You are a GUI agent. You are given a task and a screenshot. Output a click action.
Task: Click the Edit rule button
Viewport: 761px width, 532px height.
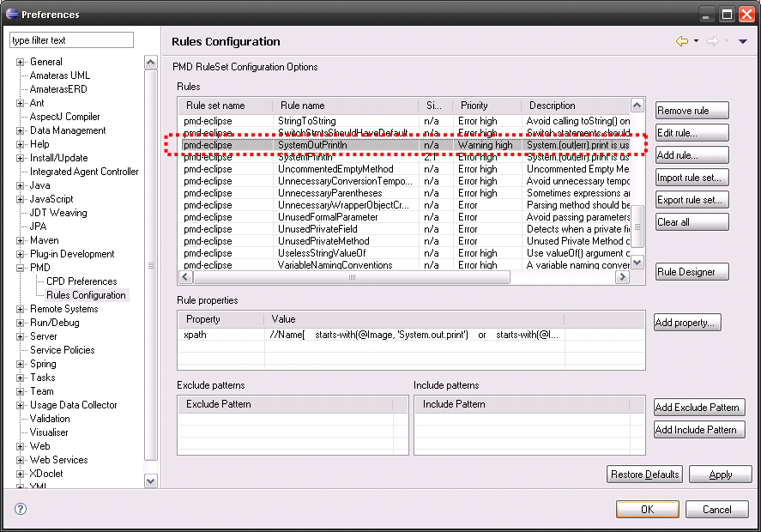pyautogui.click(x=692, y=133)
